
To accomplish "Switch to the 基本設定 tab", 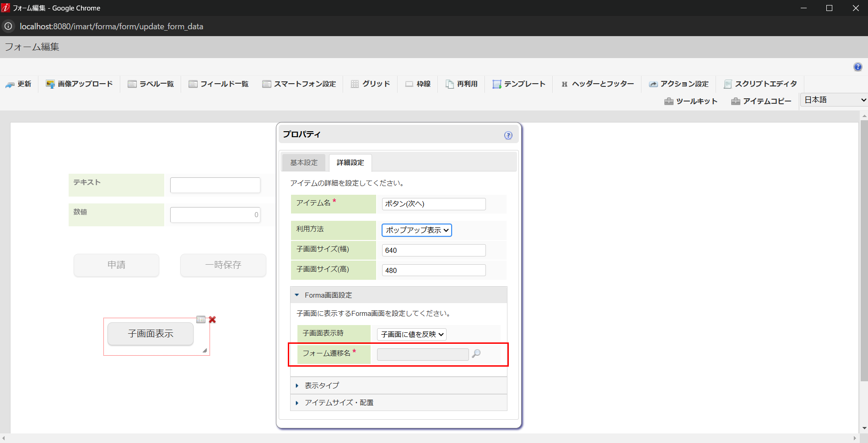I will pyautogui.click(x=303, y=162).
